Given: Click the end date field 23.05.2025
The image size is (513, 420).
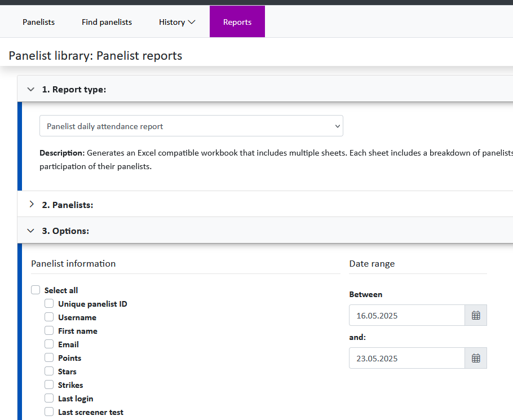Looking at the screenshot, I should [407, 358].
